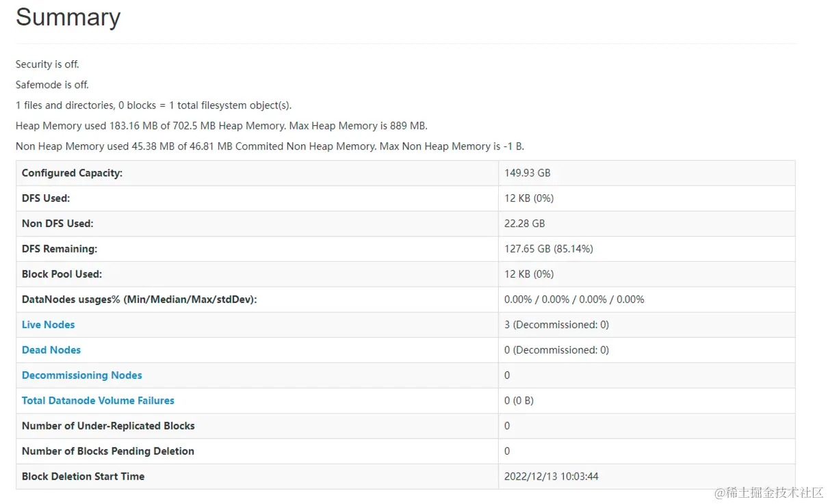Click the DFS Used label
The image size is (828, 504).
tap(46, 198)
